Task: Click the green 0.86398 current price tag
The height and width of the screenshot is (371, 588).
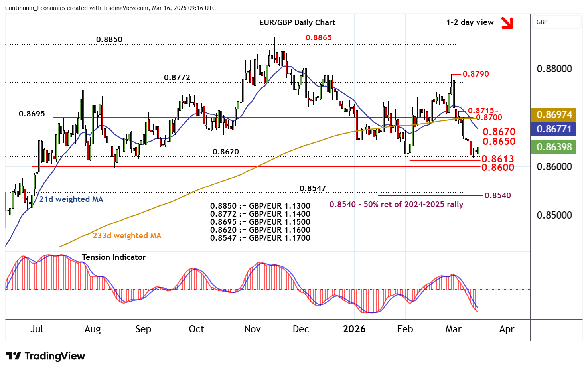Action: click(554, 147)
